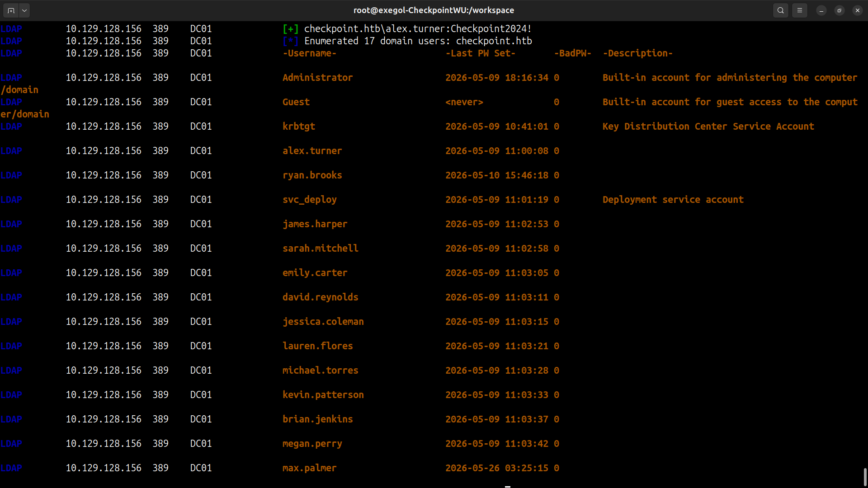The width and height of the screenshot is (868, 488).
Task: Click the Guest username entry
Action: (x=296, y=102)
